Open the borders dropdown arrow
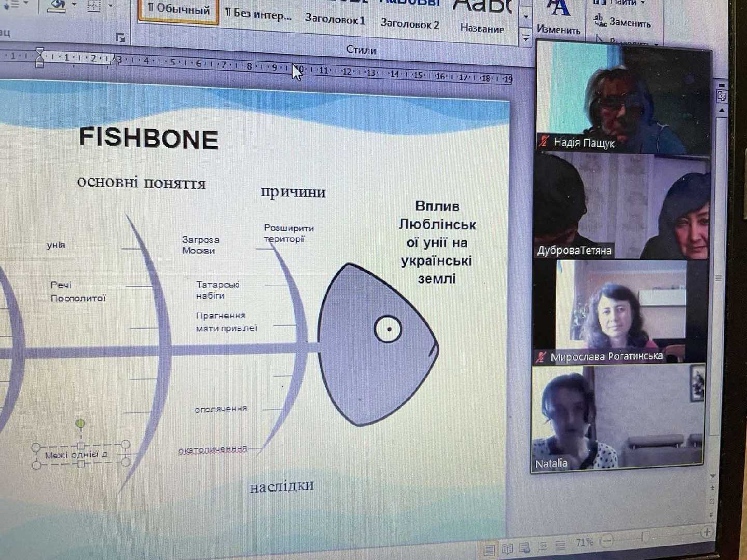This screenshot has height=560, width=747. [x=110, y=6]
